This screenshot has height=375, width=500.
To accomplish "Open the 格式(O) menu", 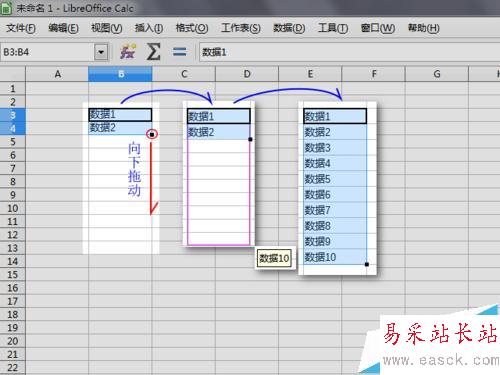I will [192, 28].
